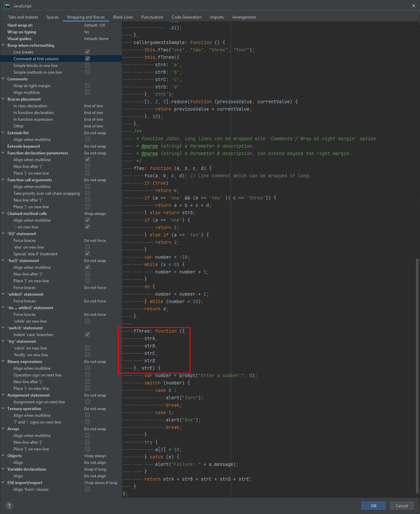This screenshot has height=514, width=420.
Task: Click the OK button
Action: pyautogui.click(x=374, y=506)
